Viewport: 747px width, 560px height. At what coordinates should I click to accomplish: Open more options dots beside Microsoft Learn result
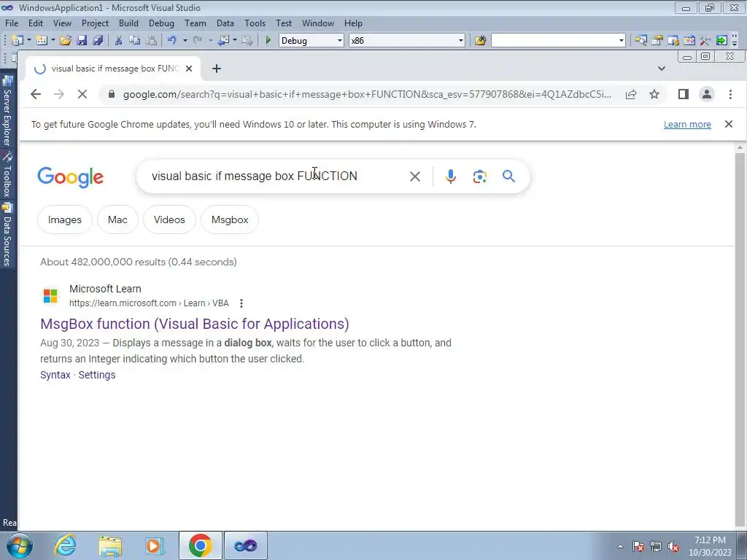(x=241, y=303)
